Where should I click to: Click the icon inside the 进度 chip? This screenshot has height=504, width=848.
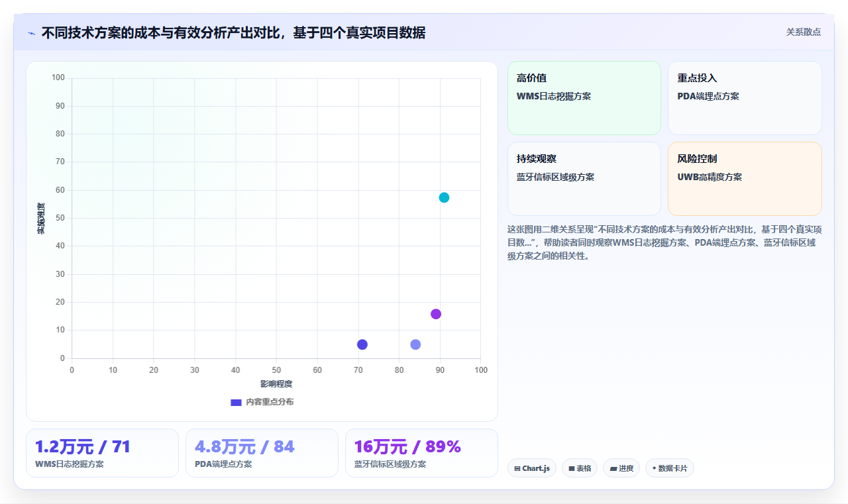613,468
